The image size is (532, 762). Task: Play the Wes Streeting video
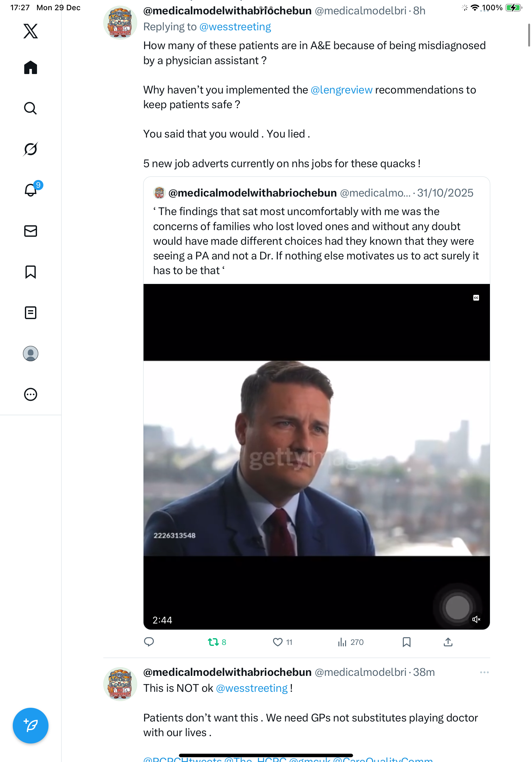[x=316, y=458]
